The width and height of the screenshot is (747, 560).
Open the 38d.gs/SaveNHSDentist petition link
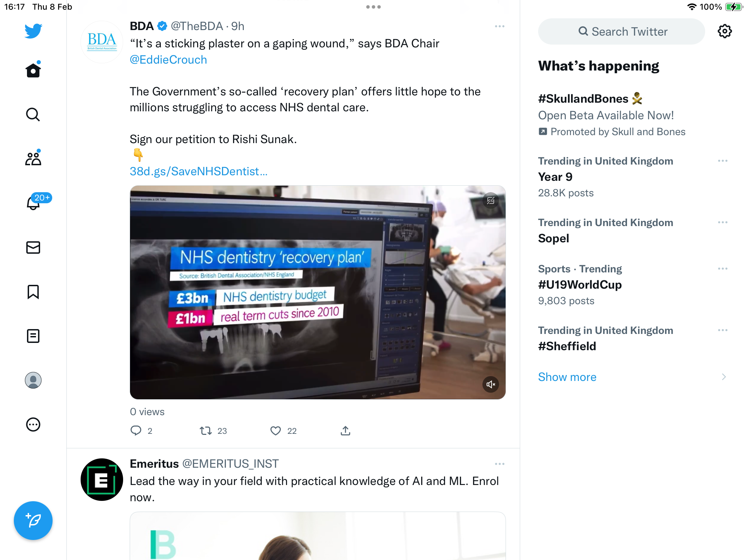[x=199, y=171]
